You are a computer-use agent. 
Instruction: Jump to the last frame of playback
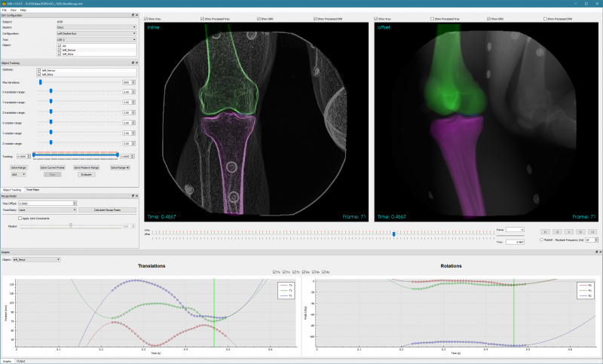tap(592, 232)
